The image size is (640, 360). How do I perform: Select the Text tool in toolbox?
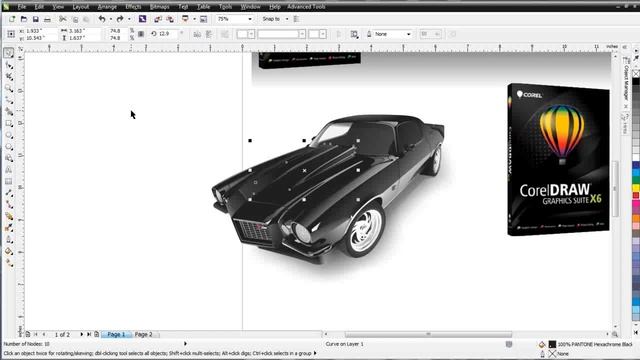tap(9, 169)
